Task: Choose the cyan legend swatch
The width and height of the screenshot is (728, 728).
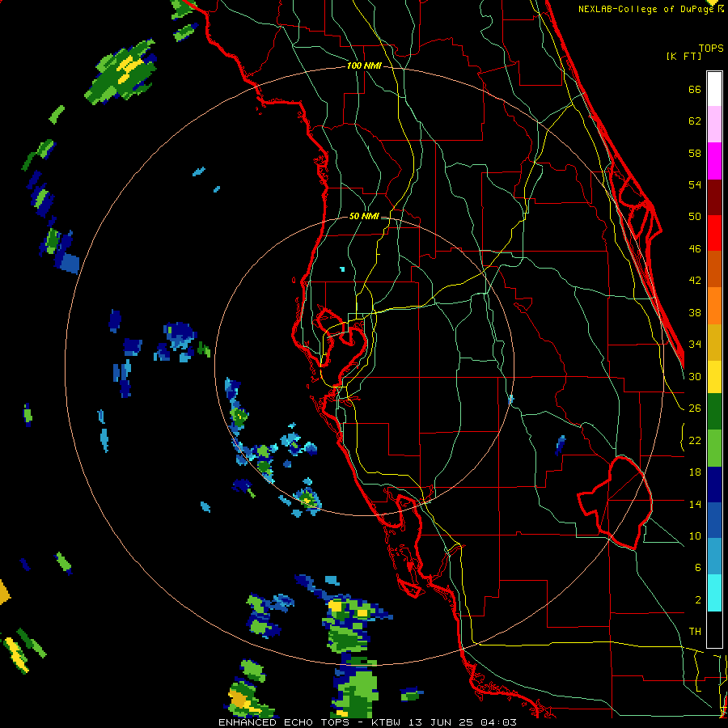Action: [x=714, y=593]
